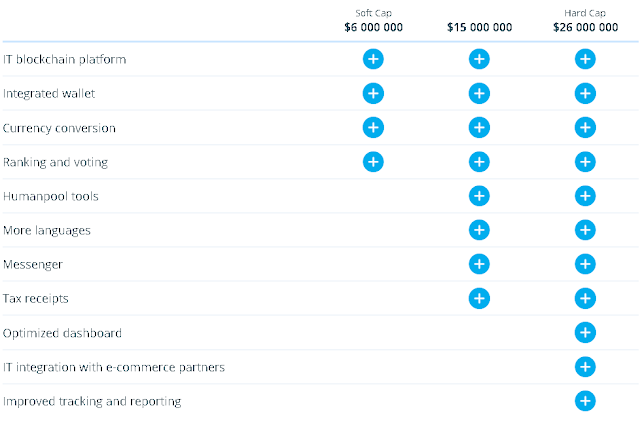Click Currency conversion plus icon under Soft Cap
This screenshot has height=431, width=640.
pos(373,128)
